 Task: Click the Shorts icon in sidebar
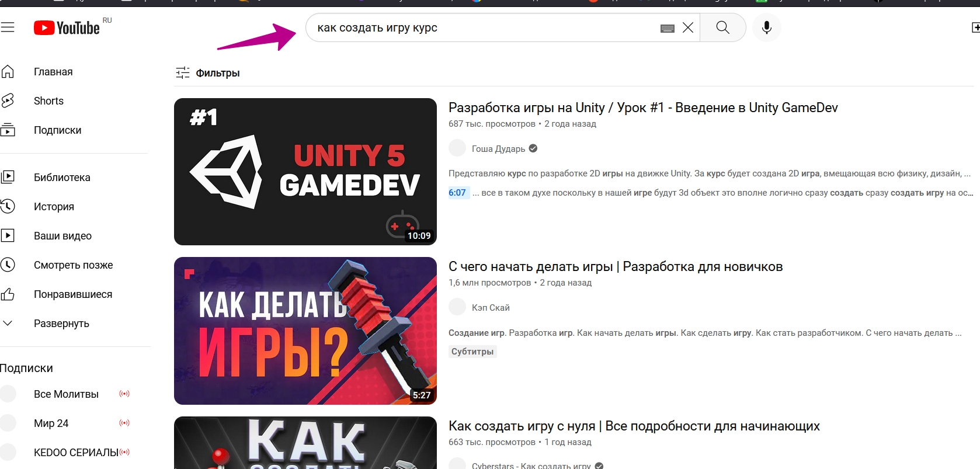[x=8, y=100]
